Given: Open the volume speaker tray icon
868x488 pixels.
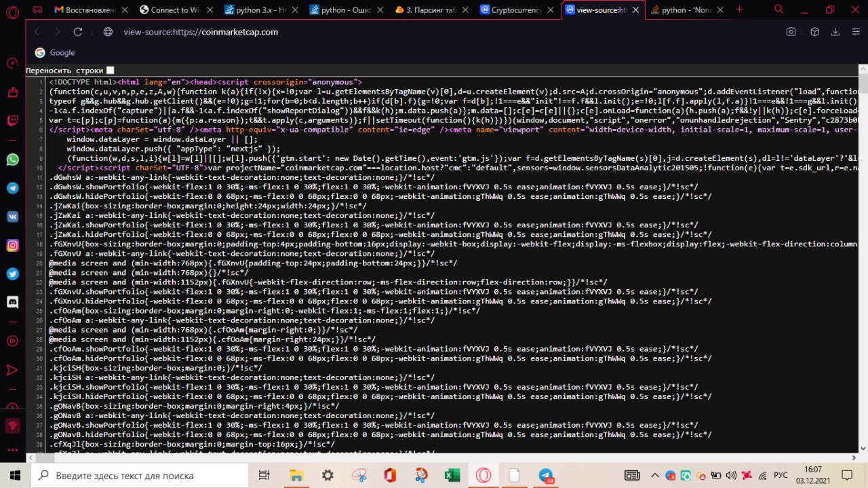Looking at the screenshot, I should [730, 475].
